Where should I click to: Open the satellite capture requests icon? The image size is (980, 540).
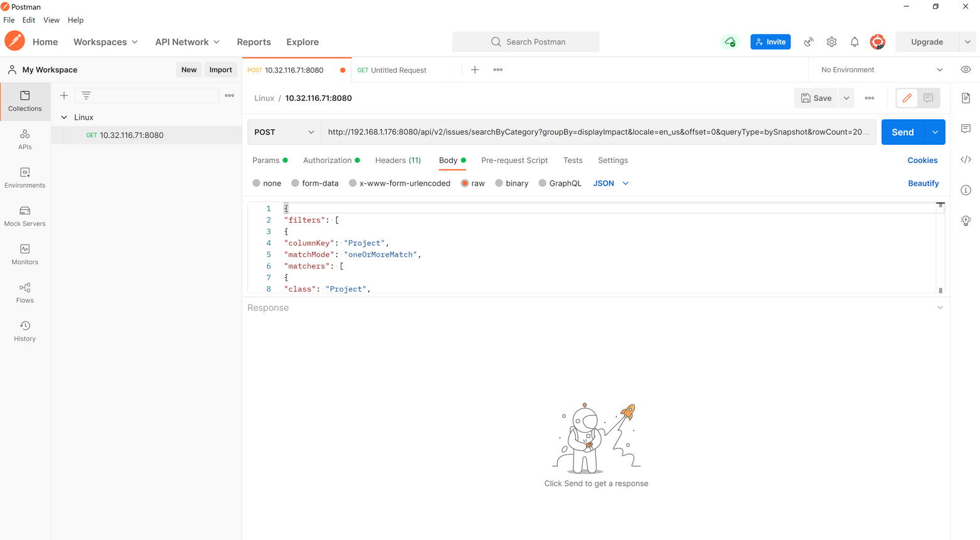(809, 42)
